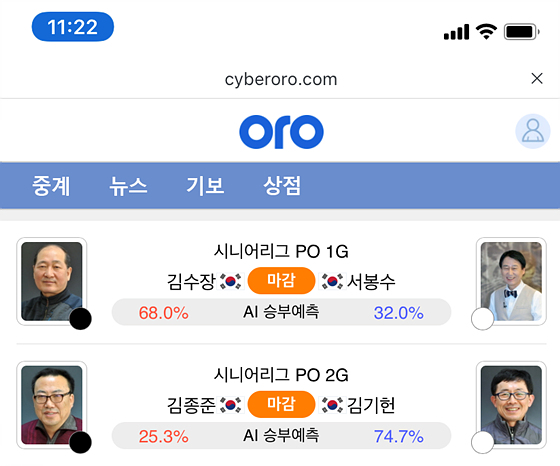Tap the white stone icon beside 김기헌
Viewport: 560px width, 466px height.
(x=482, y=442)
